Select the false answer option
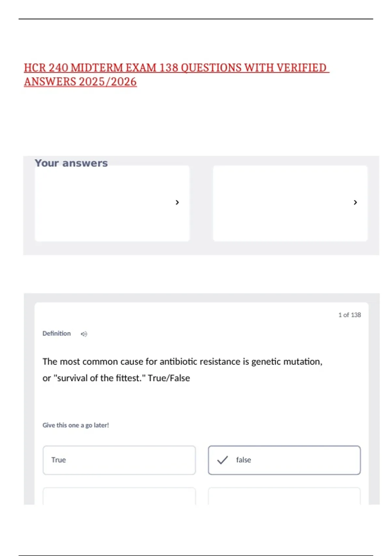Image resolution: width=392 pixels, height=556 pixels. [x=284, y=460]
